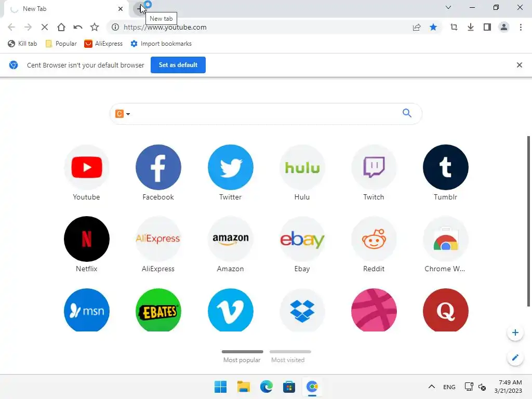The width and height of the screenshot is (532, 399).
Task: Click the blue bookmark star in address bar
Action: click(x=433, y=27)
